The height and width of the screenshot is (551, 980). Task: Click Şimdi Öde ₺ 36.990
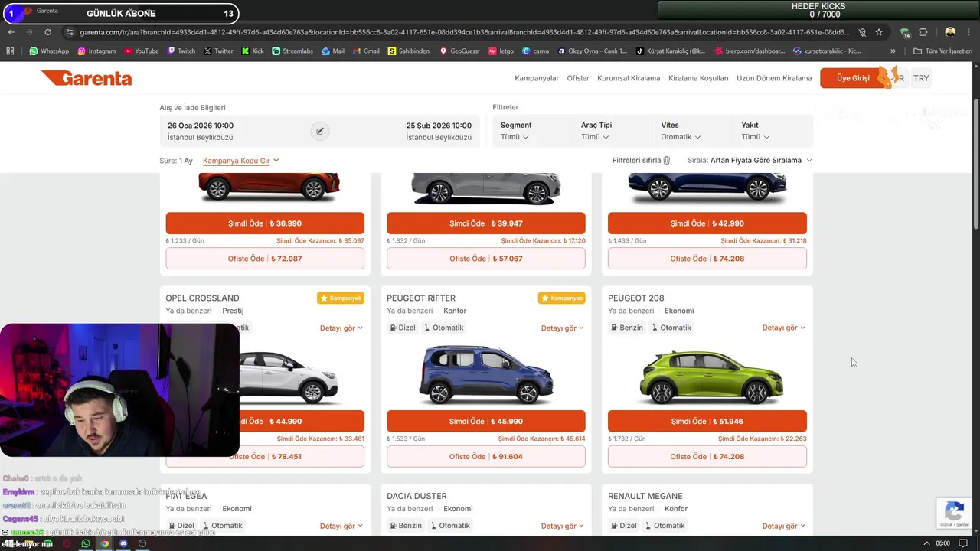click(265, 223)
